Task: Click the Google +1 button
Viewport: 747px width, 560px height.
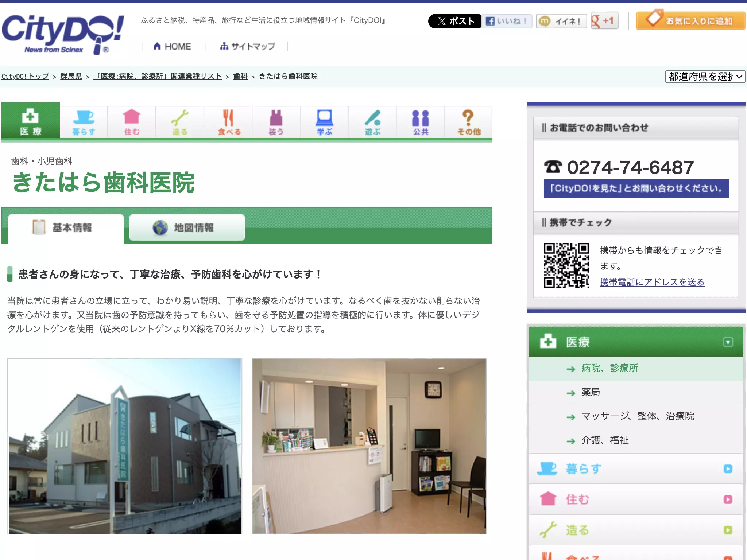Action: [604, 21]
